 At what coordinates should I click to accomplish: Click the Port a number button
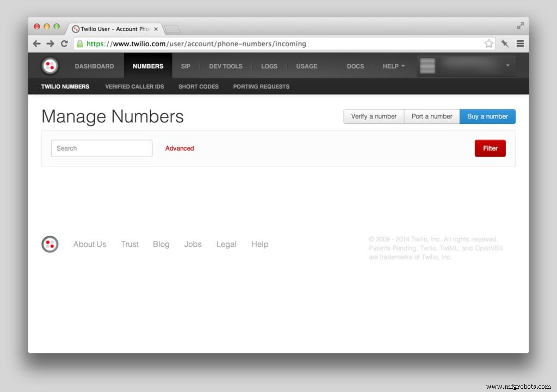tap(432, 116)
